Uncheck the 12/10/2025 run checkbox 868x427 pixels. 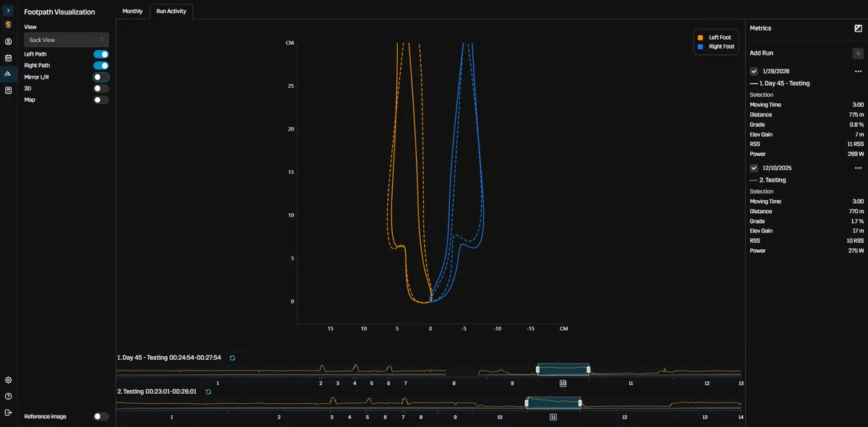754,168
